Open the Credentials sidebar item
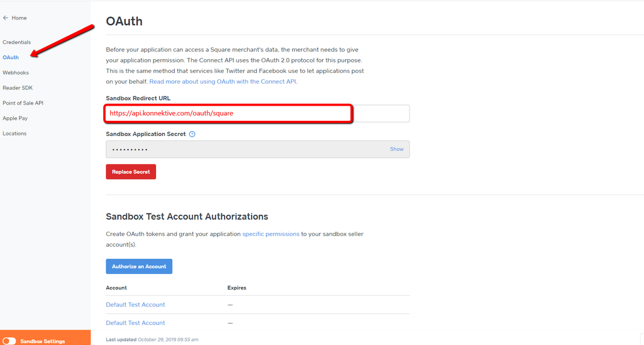This screenshot has width=644, height=345. tap(16, 42)
